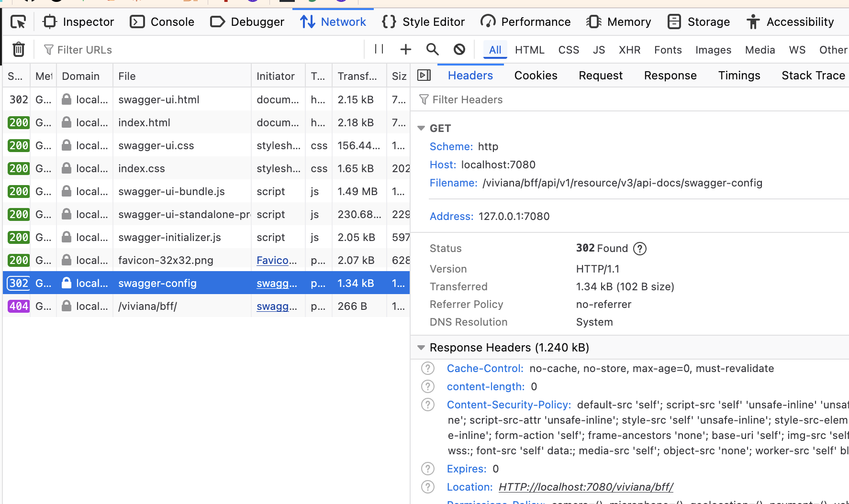Screen dimensions: 849x504
Task: Follow the Location redirect URL link
Action: 586,487
